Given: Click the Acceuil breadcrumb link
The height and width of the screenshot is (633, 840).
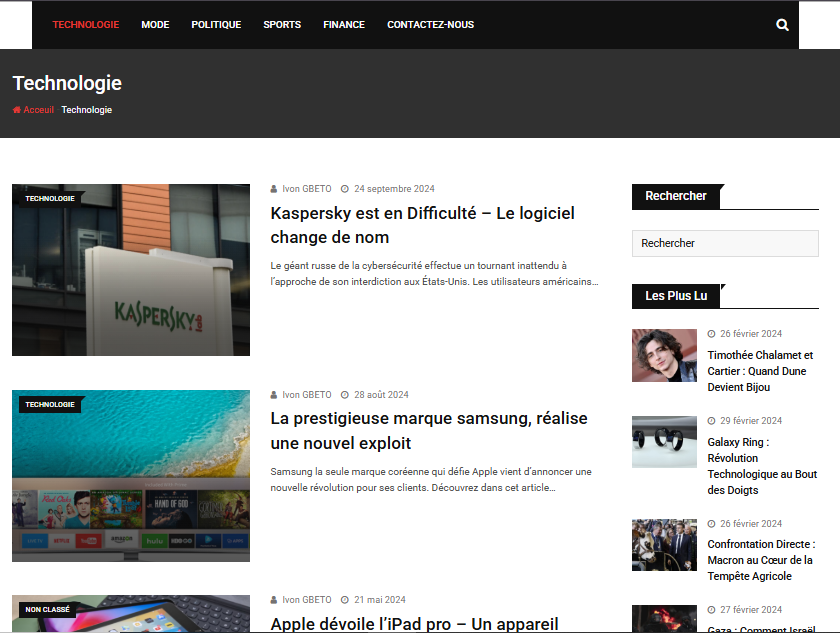Looking at the screenshot, I should pos(39,110).
